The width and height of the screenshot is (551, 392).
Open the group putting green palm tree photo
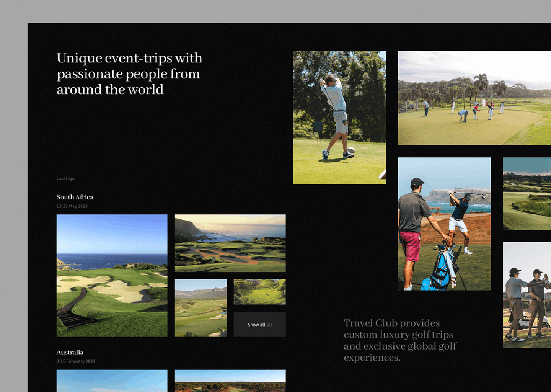point(474,98)
